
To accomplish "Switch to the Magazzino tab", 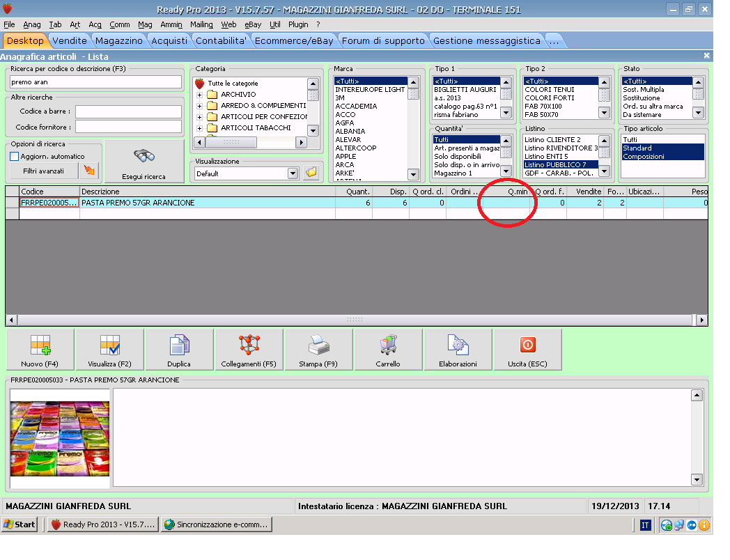I will pos(119,41).
